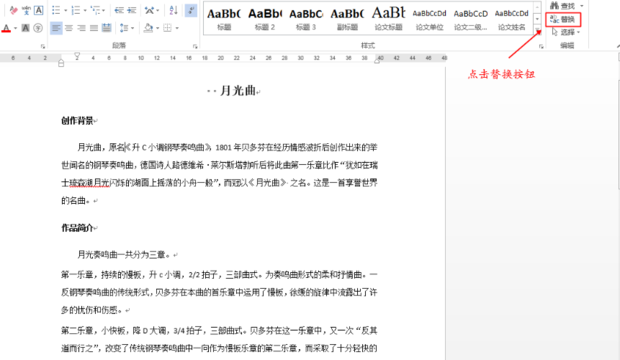Toggle Align Right paragraph button
This screenshot has height=360, width=620.
point(81,28)
